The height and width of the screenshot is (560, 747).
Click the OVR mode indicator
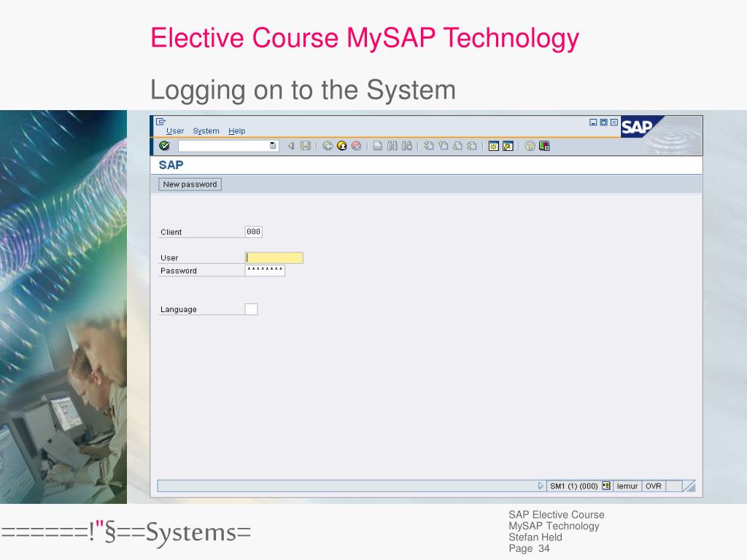click(x=653, y=486)
